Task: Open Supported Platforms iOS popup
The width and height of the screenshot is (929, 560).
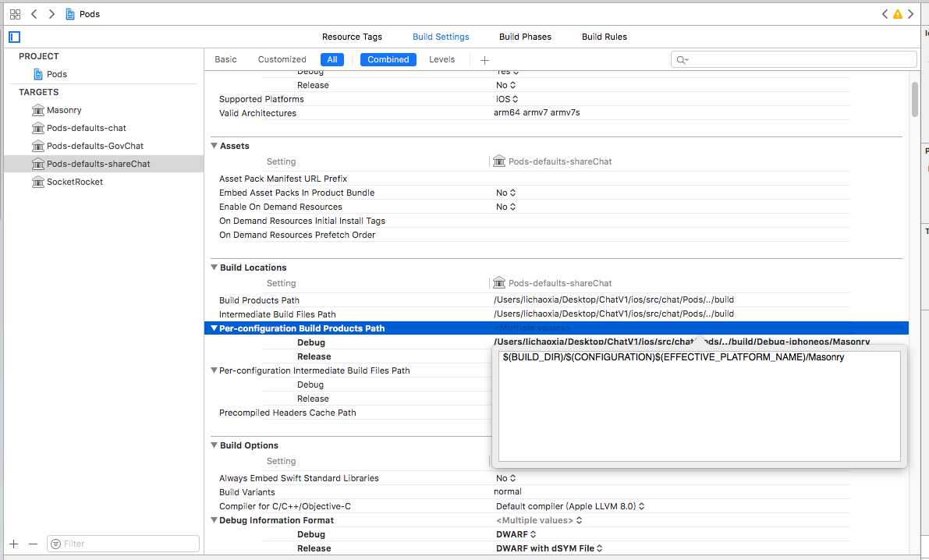Action: pos(506,99)
